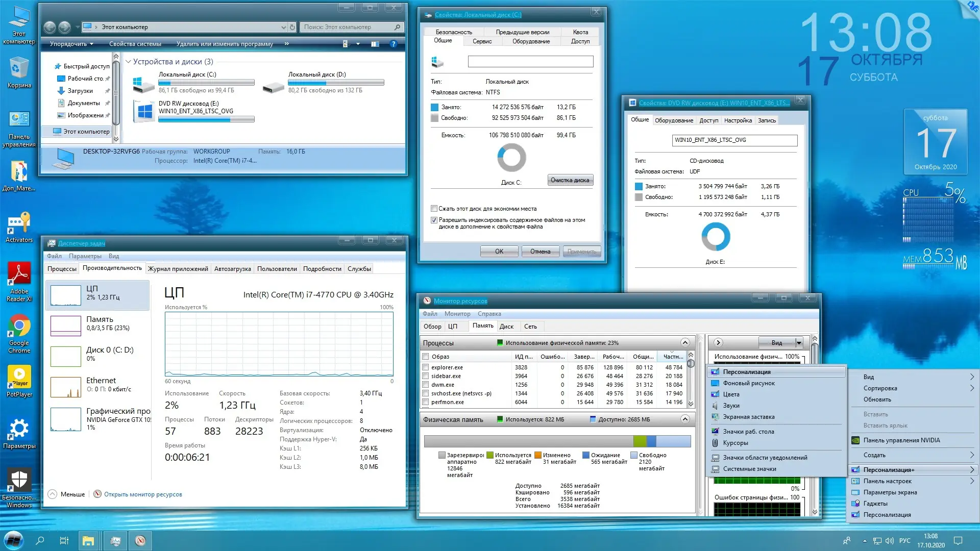
Task: Click Очистка диска button
Action: (570, 180)
